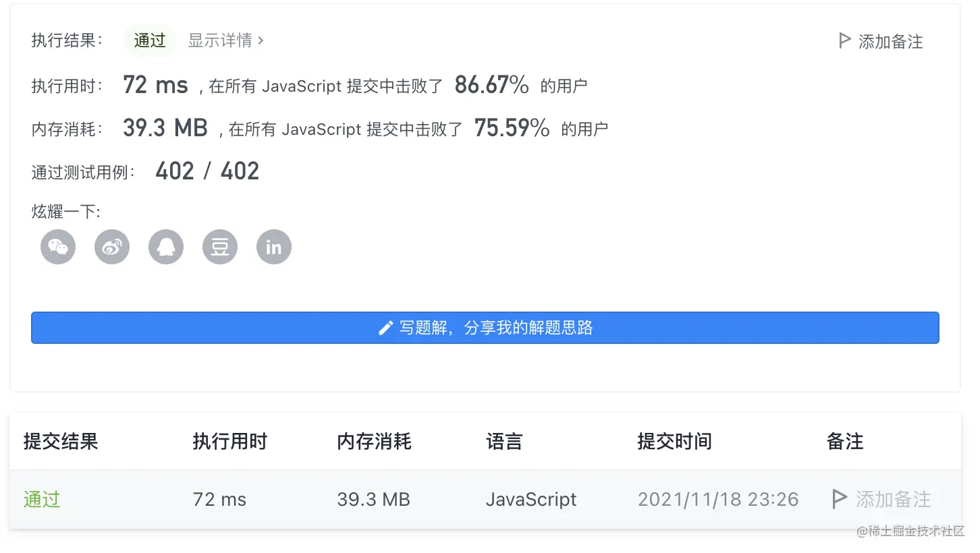
Task: Click the JavaScript language table cell
Action: [531, 500]
